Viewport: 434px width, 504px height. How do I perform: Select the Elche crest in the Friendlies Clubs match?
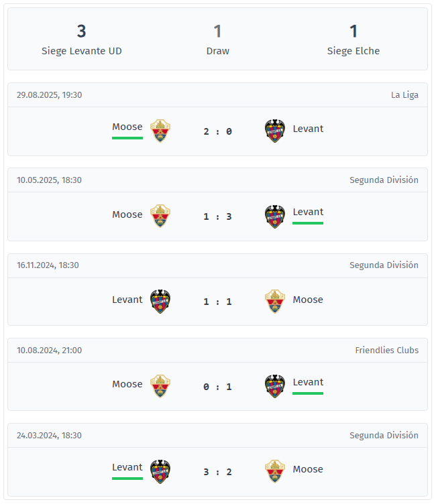tap(160, 386)
